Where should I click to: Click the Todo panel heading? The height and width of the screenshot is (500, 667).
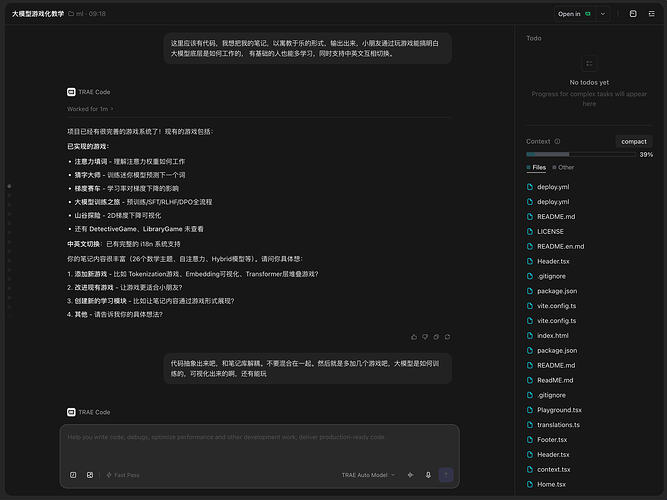pyautogui.click(x=533, y=38)
